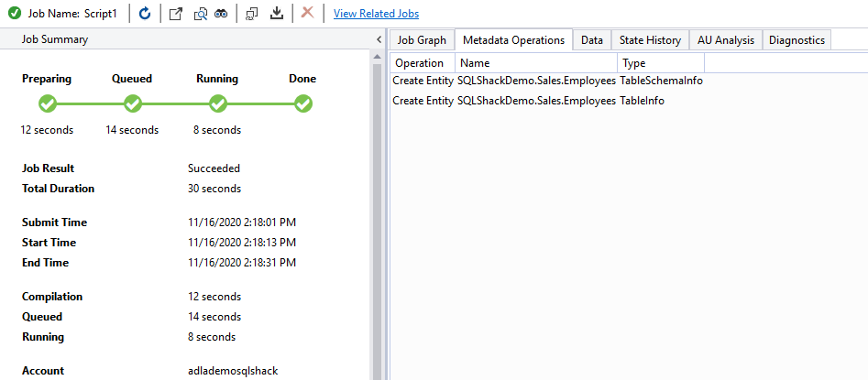This screenshot has width=868, height=380.
Task: Open the View Related Jobs link
Action: 376,14
